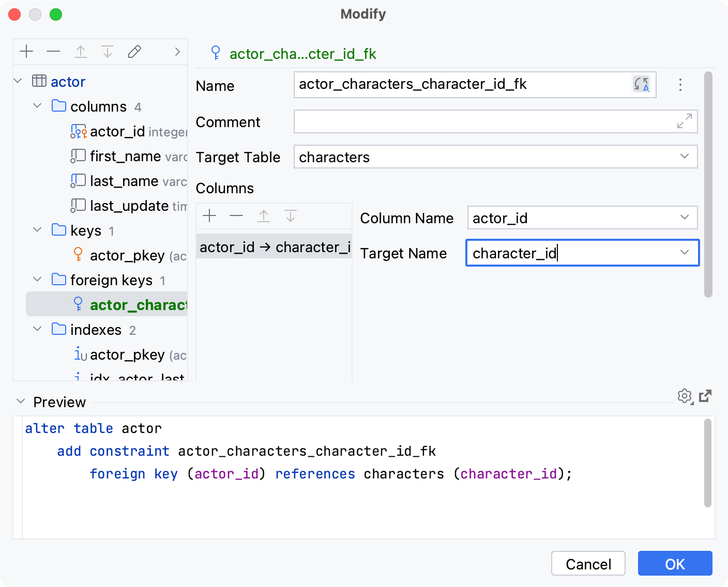Image resolution: width=728 pixels, height=587 pixels.
Task: Click the remove object minus icon in tree toolbar
Action: tap(53, 52)
